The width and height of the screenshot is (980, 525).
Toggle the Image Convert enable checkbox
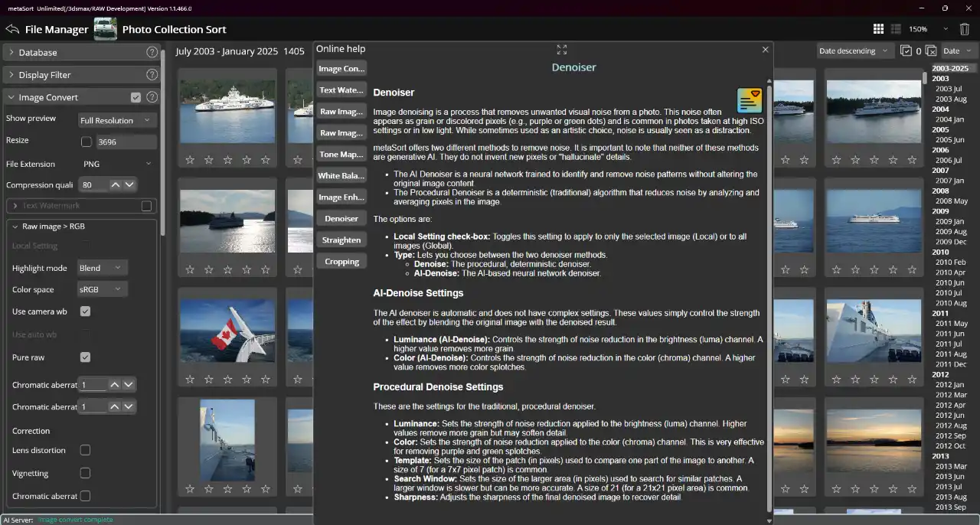coord(136,97)
